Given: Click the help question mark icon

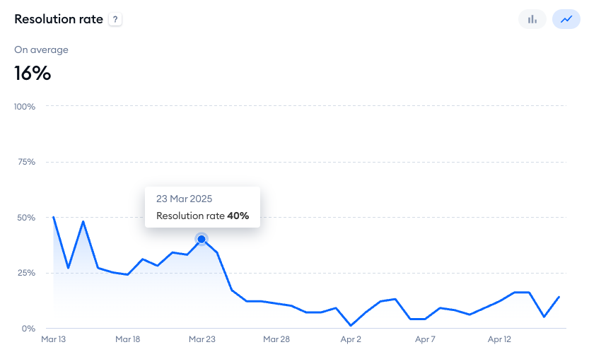Looking at the screenshot, I should pyautogui.click(x=115, y=20).
